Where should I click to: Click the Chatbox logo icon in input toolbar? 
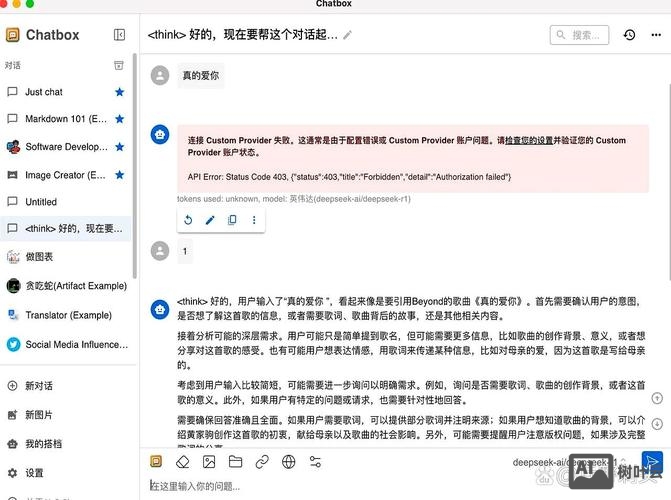click(156, 461)
